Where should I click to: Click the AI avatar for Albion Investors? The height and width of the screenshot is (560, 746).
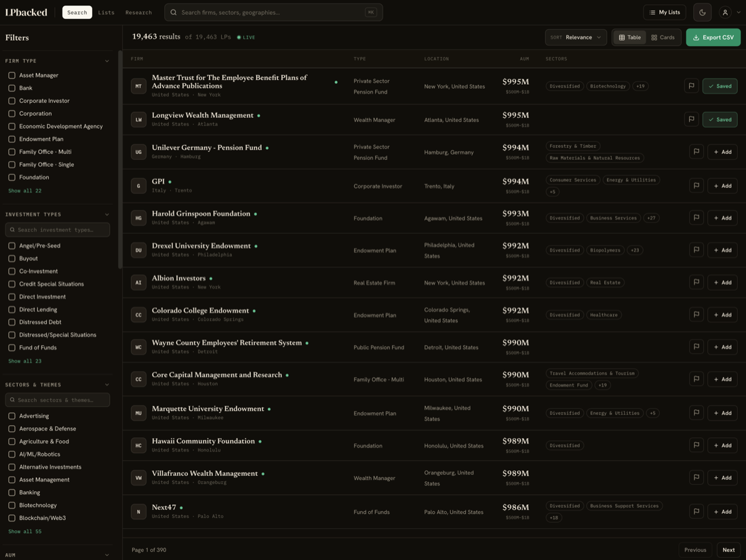click(138, 282)
